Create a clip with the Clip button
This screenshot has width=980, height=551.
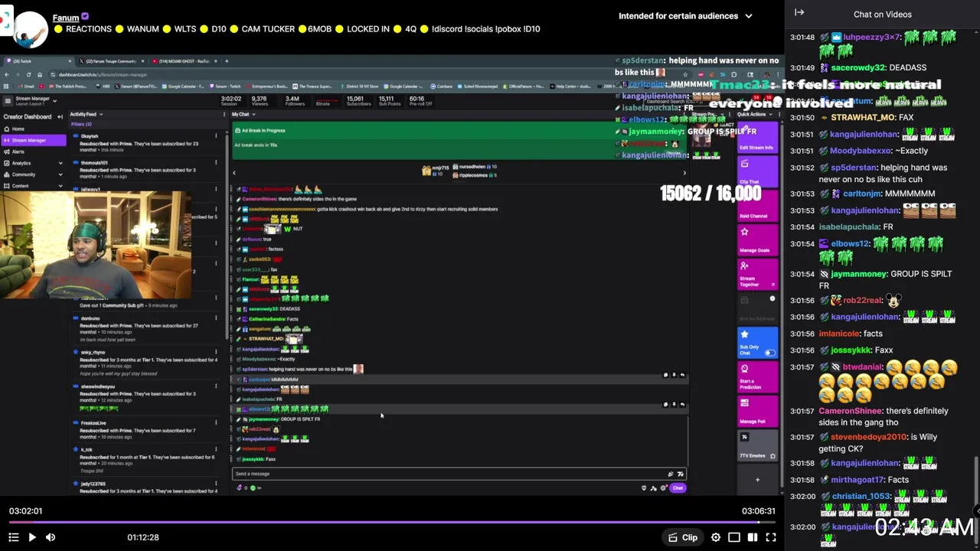coord(682,537)
